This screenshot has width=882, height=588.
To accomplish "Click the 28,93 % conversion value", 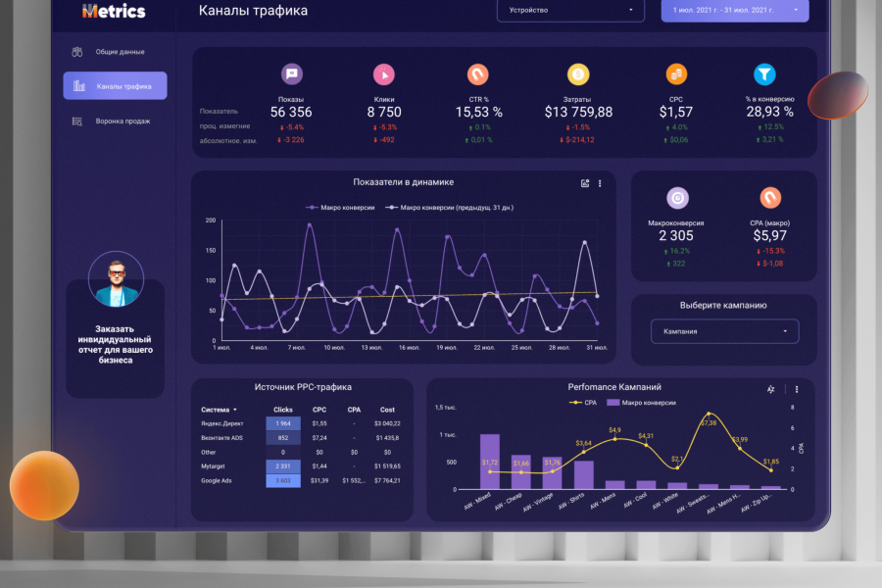I will click(x=769, y=112).
